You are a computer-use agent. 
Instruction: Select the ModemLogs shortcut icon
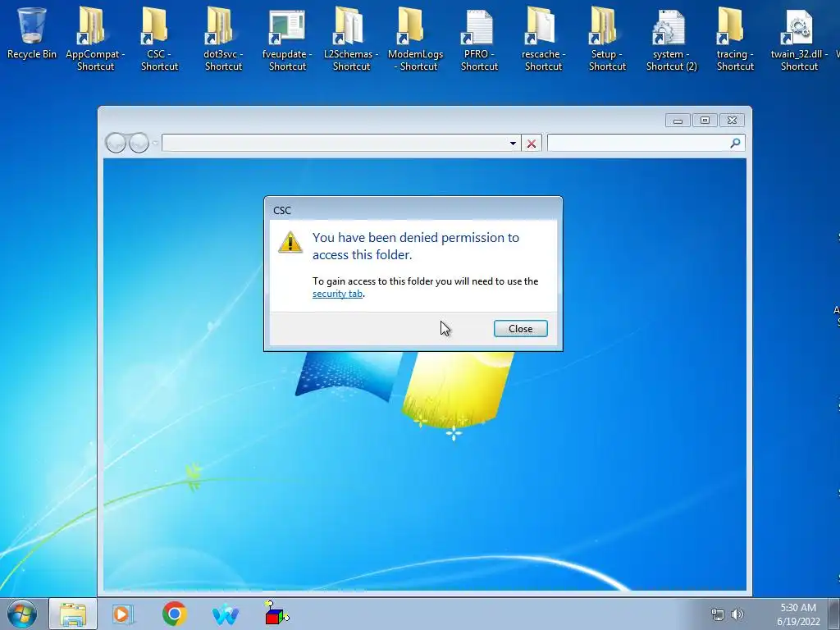tap(411, 27)
